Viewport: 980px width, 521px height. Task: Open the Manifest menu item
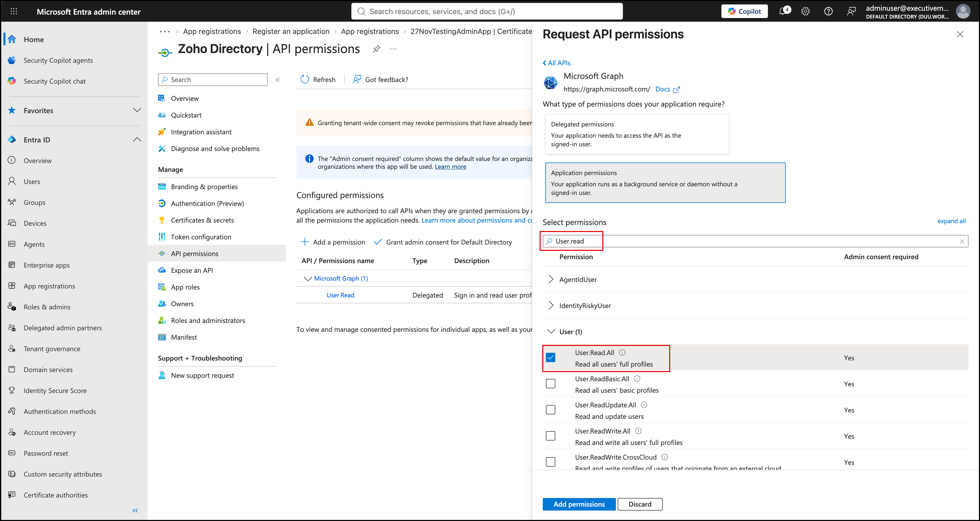(184, 338)
